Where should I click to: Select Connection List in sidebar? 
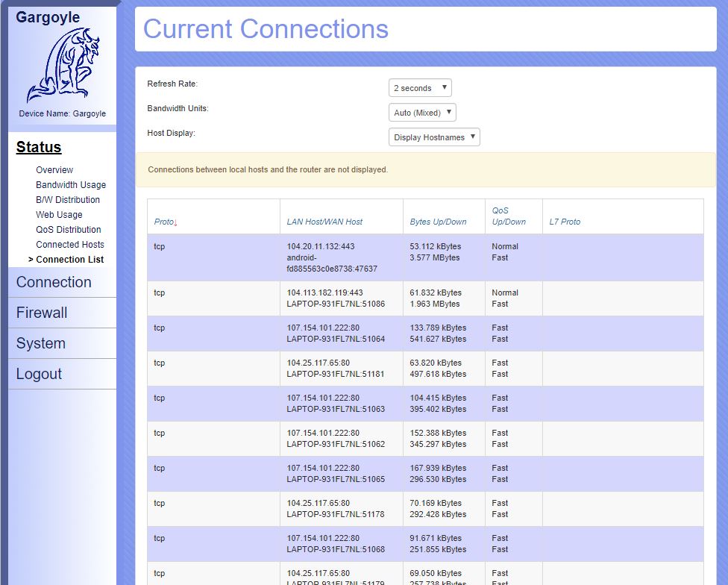[70, 260]
